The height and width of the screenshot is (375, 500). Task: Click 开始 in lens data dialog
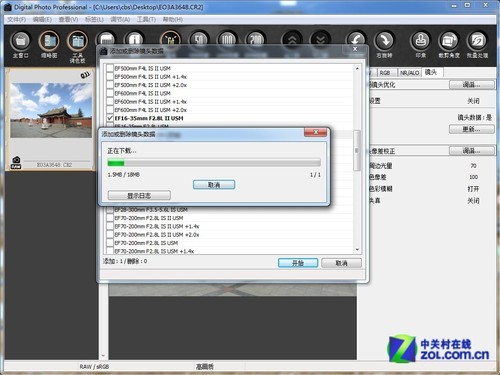298,263
